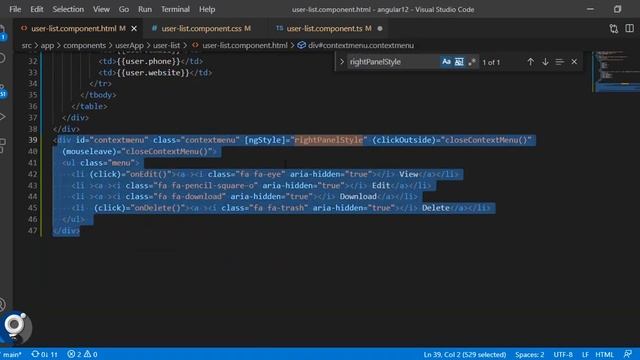This screenshot has height=360, width=640.
Task: Click the rightPanelStyle search input
Action: [x=394, y=62]
